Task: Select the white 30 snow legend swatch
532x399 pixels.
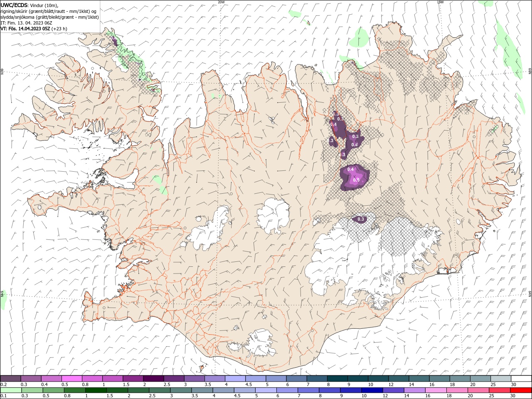Action: pos(521,379)
